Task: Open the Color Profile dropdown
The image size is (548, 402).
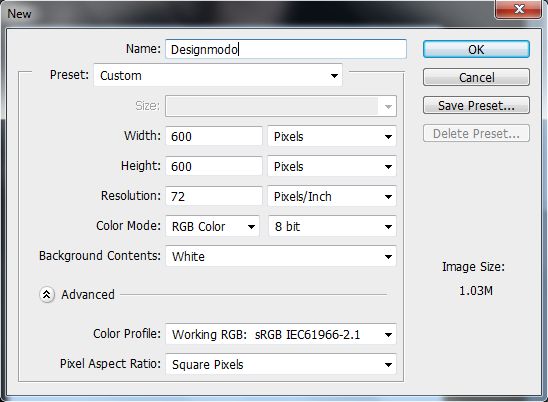Action: click(x=281, y=335)
